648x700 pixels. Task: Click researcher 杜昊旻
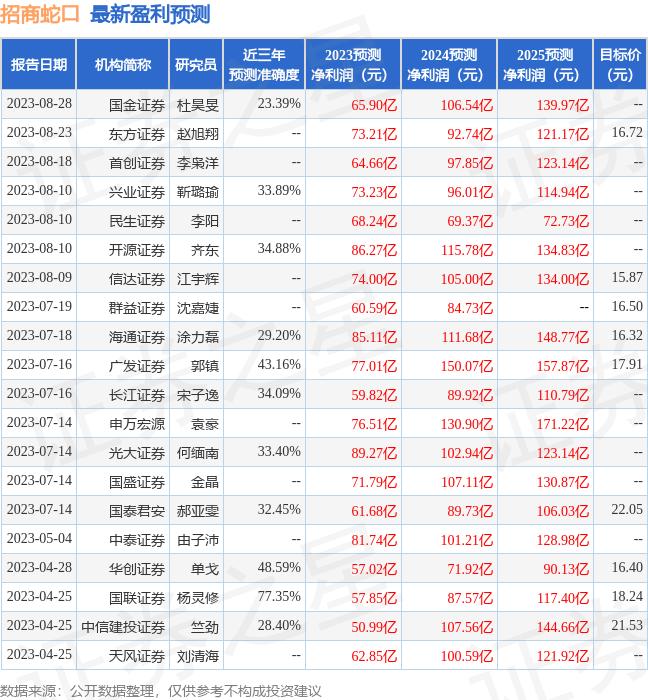click(198, 105)
